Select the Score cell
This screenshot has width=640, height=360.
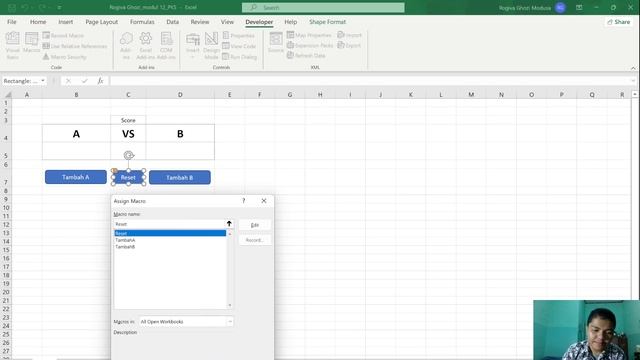pos(128,120)
